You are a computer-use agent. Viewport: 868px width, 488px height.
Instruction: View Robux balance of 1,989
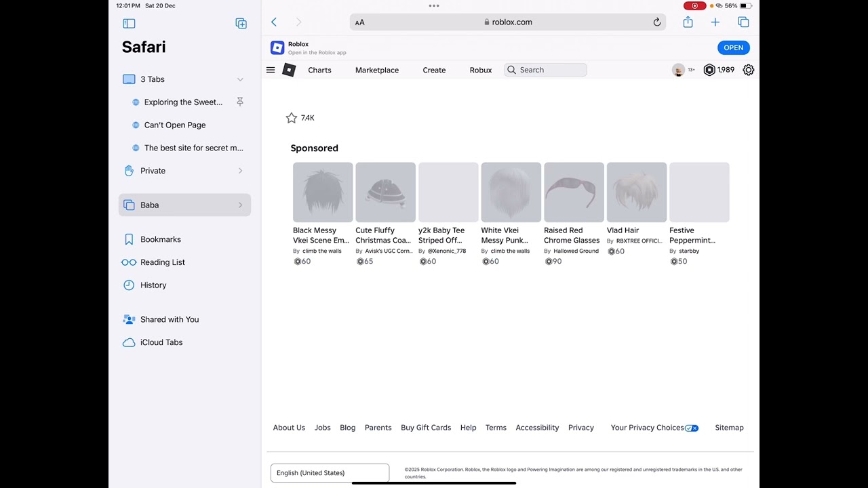coord(719,70)
